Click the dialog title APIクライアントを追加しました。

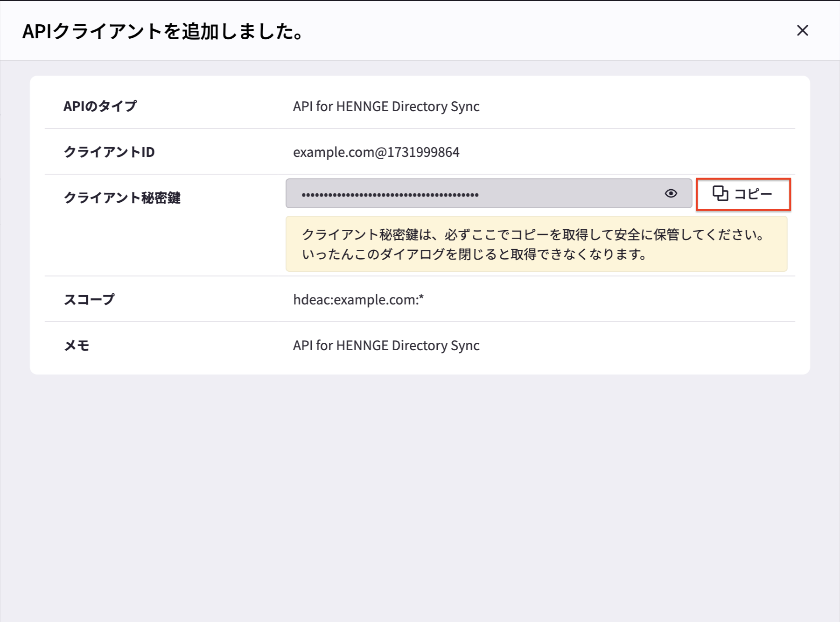coord(163,31)
